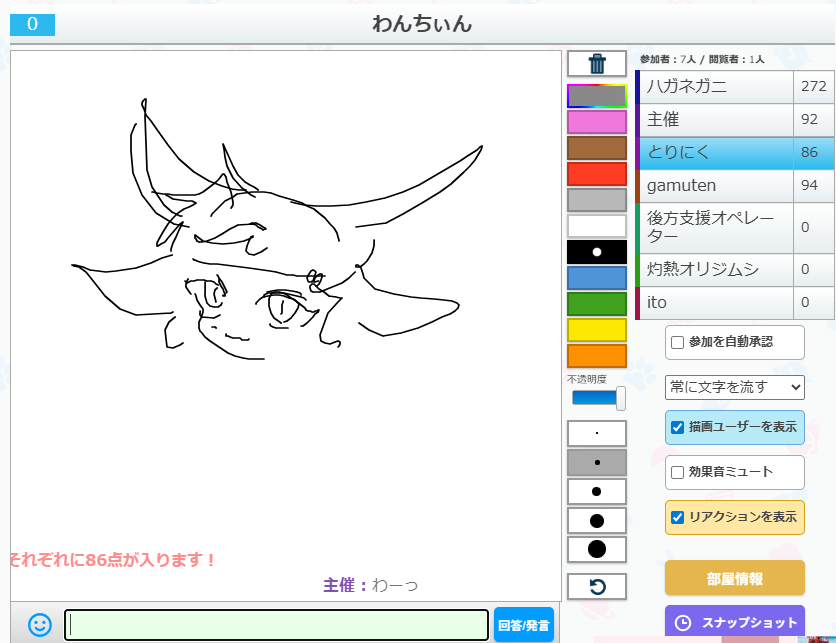836x643 pixels.
Task: Select player ハガネガニ in participant list
Action: [716, 87]
